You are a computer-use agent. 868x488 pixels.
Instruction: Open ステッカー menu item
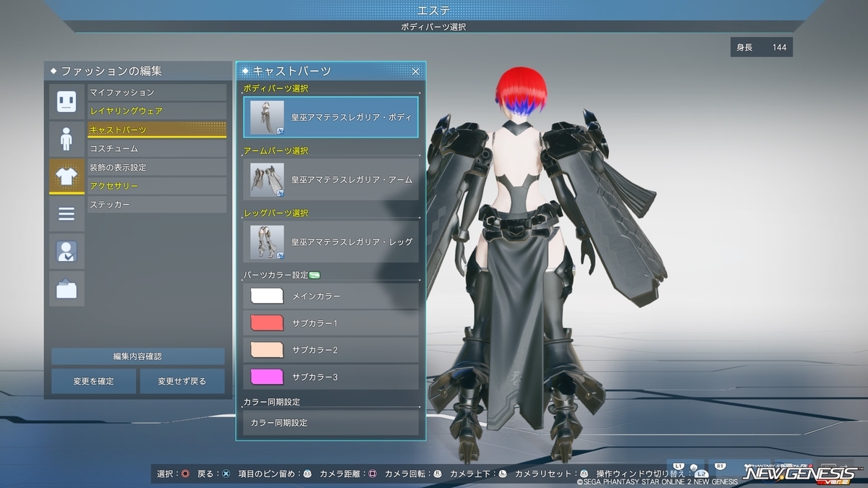tap(157, 205)
